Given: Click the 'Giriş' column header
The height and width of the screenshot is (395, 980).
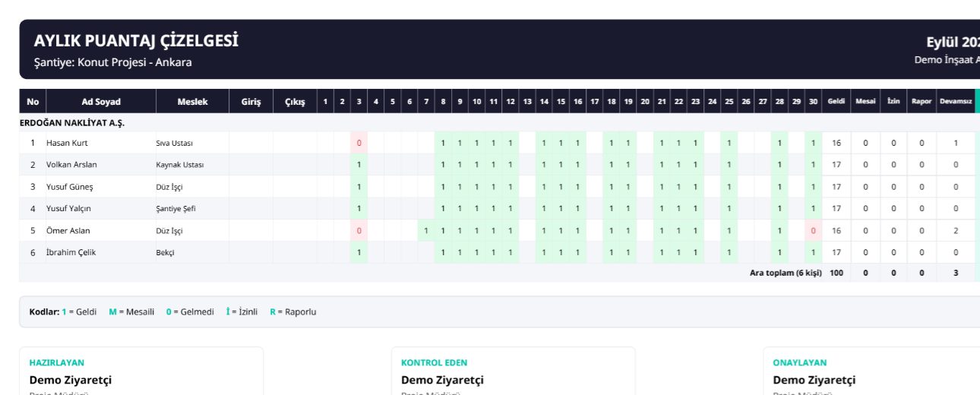Looking at the screenshot, I should [x=251, y=102].
